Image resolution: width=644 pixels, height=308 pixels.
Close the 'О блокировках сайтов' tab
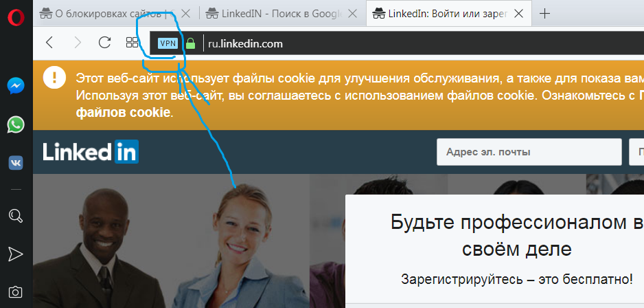point(185,14)
